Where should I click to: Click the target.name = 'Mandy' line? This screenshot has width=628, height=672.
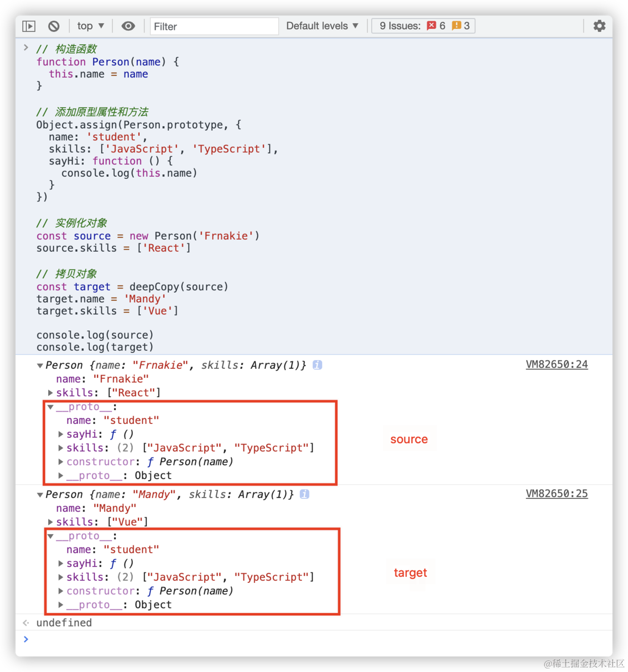[x=101, y=299]
